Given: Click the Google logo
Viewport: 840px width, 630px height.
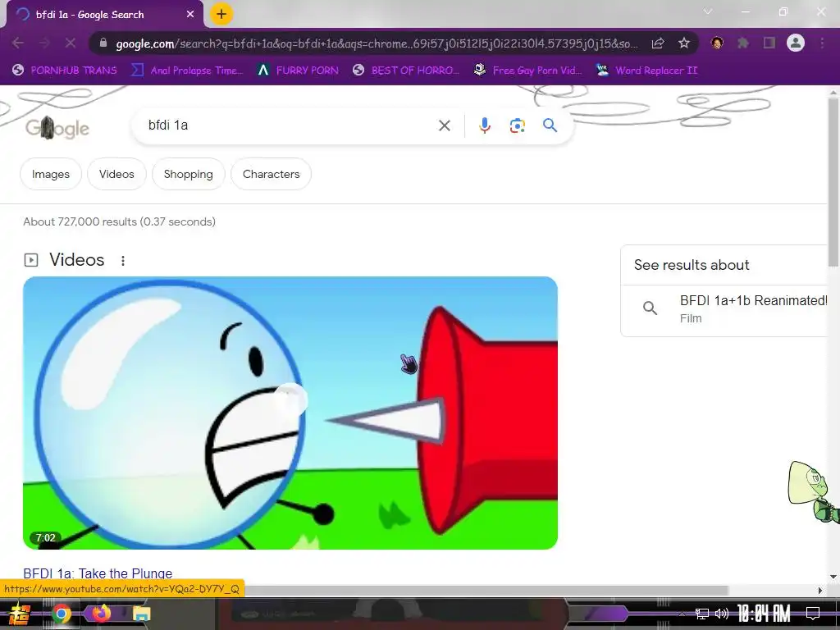Looking at the screenshot, I should pyautogui.click(x=57, y=127).
